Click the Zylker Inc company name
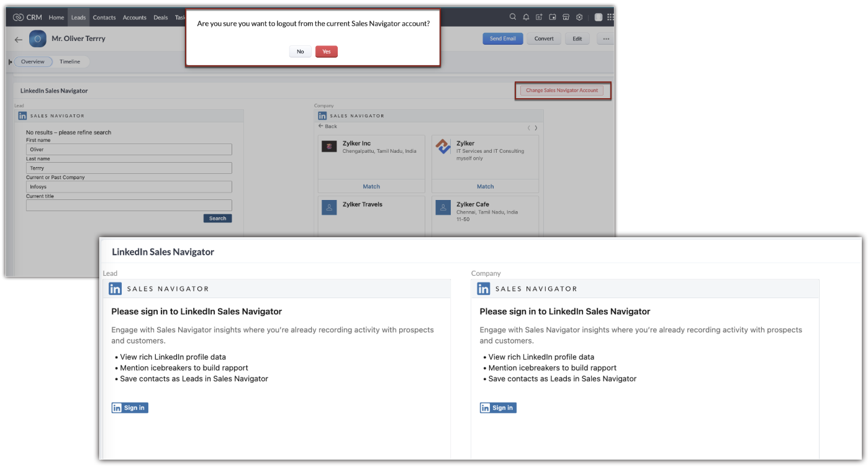868x472 pixels. 357,143
